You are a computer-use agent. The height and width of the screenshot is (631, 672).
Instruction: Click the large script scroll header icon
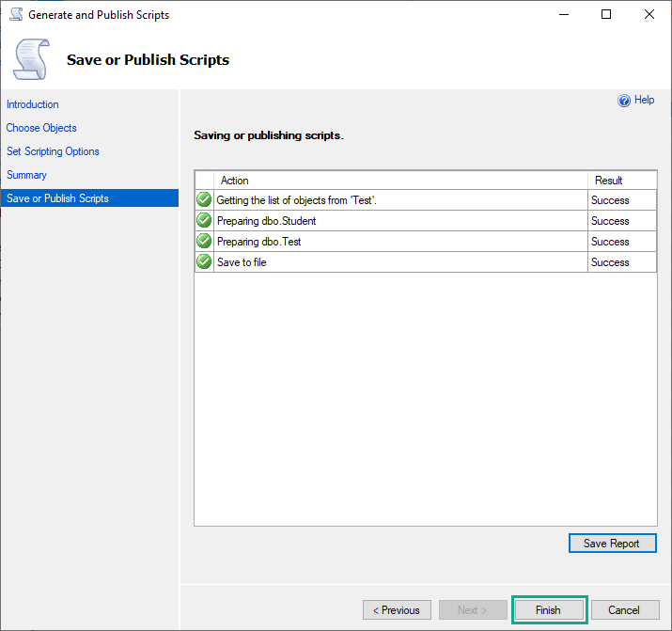(31, 59)
